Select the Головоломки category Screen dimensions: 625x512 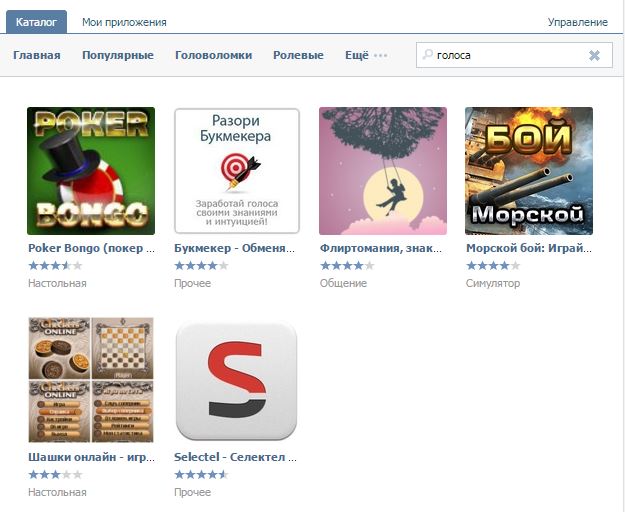coord(214,55)
